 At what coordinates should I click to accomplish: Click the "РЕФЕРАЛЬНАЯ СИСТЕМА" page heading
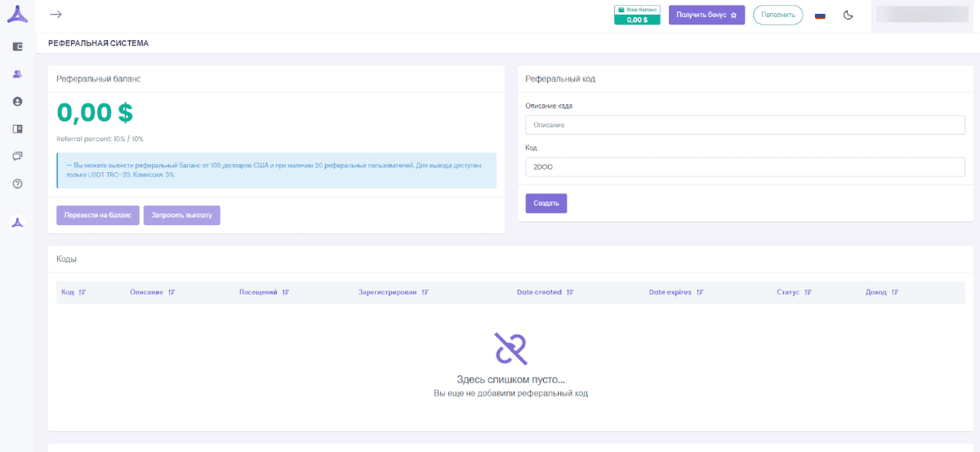(99, 43)
